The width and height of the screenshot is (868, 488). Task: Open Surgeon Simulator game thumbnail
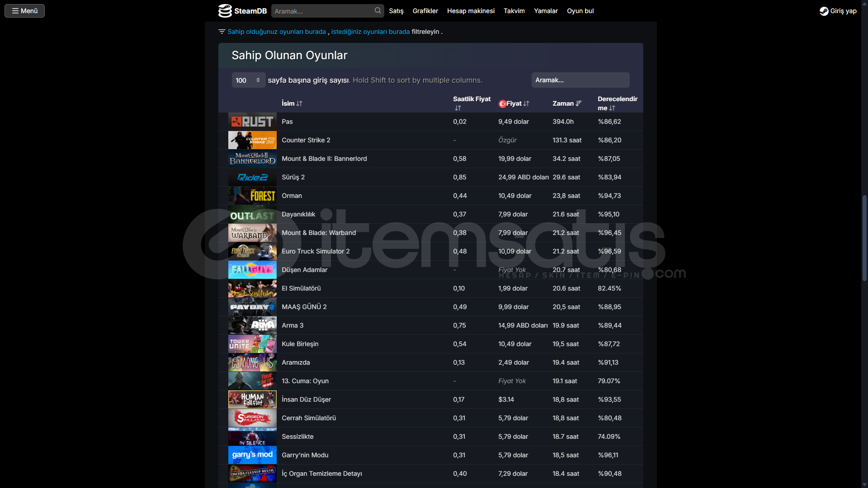pos(252,418)
